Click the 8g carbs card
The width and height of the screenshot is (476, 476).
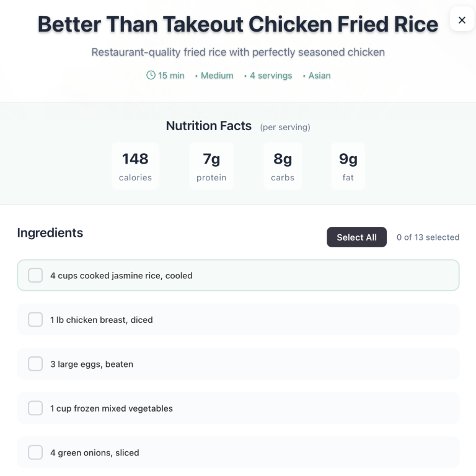[283, 166]
